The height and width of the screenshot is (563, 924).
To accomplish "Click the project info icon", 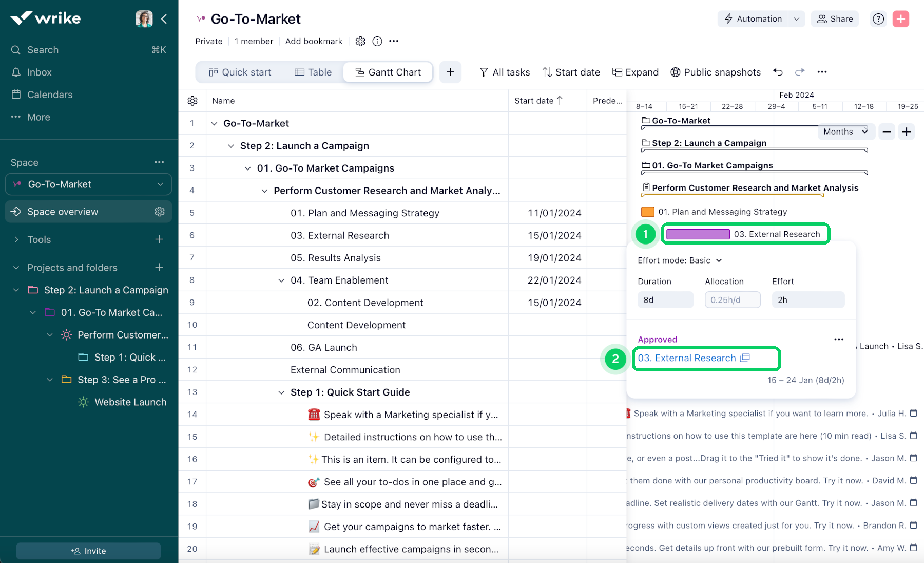I will 377,41.
